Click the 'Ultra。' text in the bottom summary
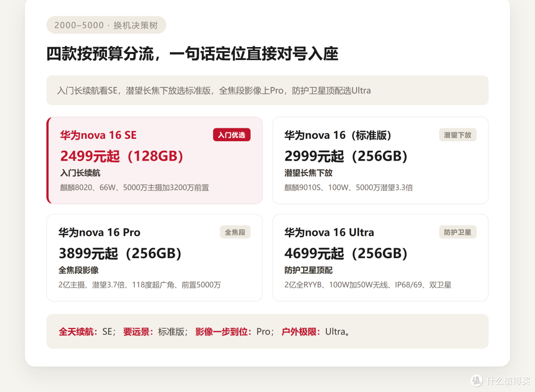This screenshot has height=392, width=535. pyautogui.click(x=337, y=332)
